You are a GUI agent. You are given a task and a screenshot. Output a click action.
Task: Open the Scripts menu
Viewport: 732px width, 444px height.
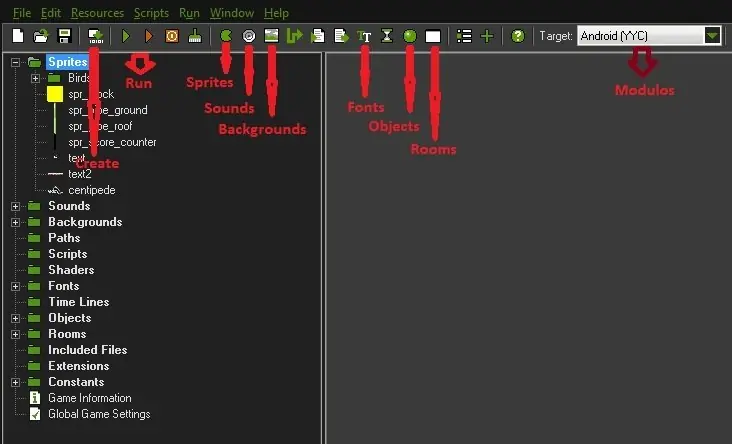click(151, 13)
